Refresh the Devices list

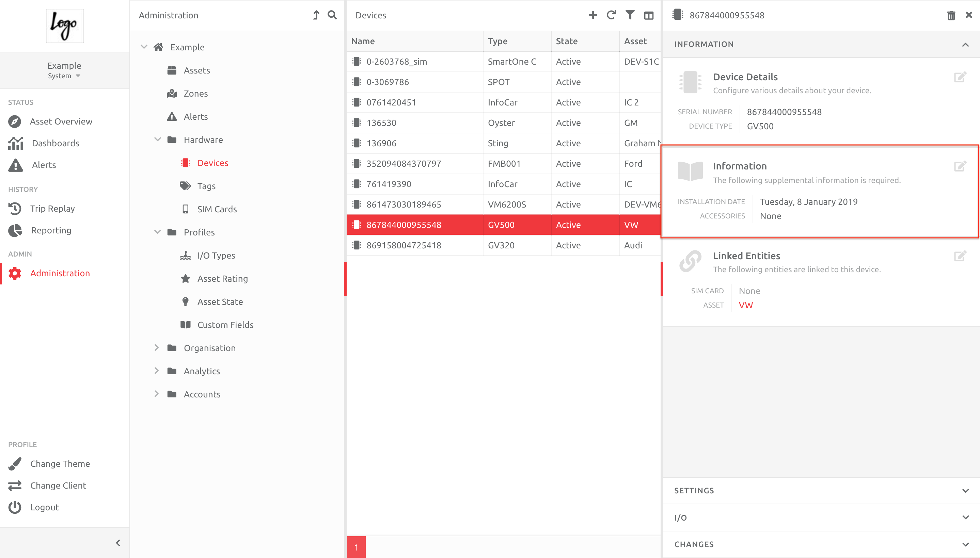(612, 15)
